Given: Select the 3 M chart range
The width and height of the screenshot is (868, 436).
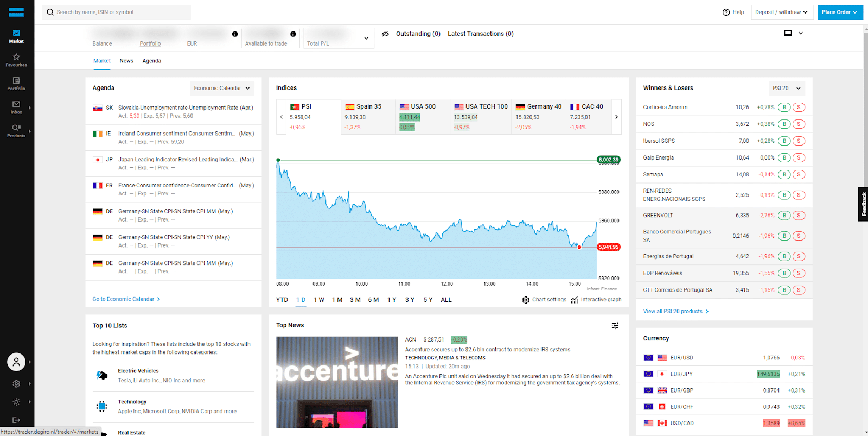Looking at the screenshot, I should [355, 300].
